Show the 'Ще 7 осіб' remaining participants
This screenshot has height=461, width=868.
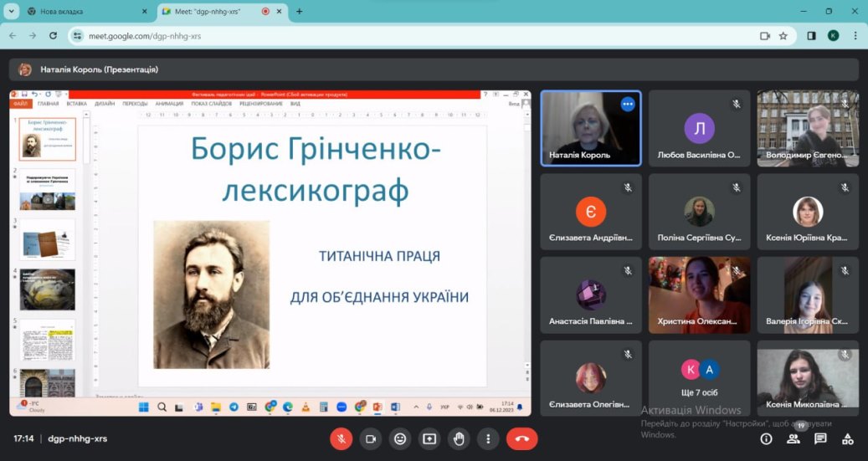699,378
